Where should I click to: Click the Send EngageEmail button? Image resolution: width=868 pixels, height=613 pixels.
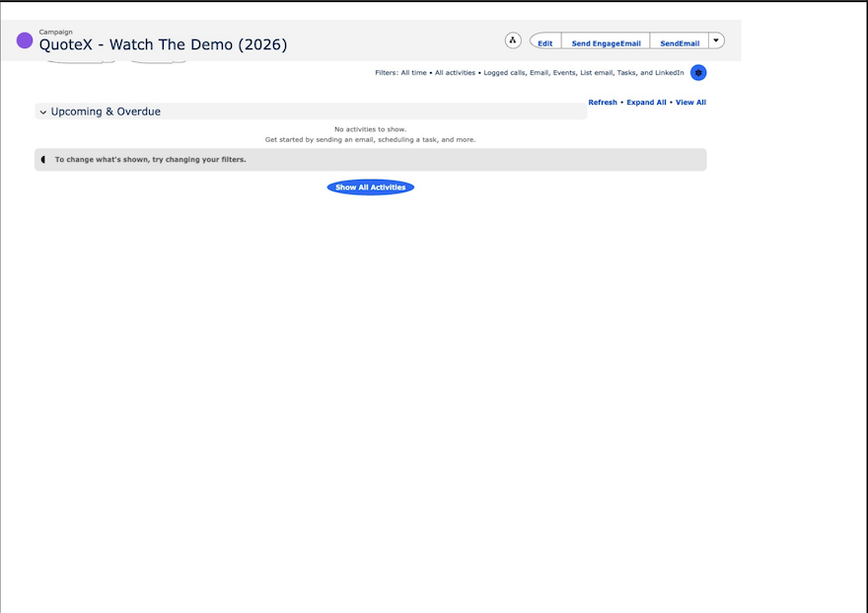click(606, 43)
